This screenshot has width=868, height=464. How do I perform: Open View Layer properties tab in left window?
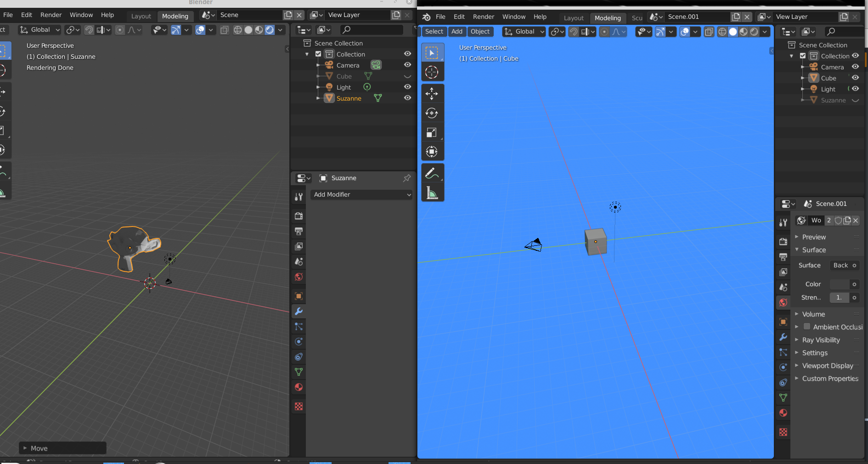click(x=299, y=246)
